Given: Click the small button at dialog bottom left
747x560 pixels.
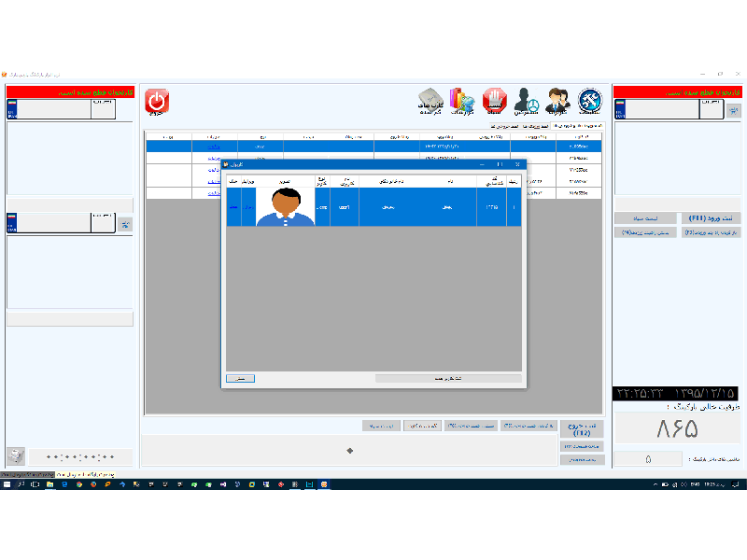Looking at the screenshot, I should click(240, 378).
